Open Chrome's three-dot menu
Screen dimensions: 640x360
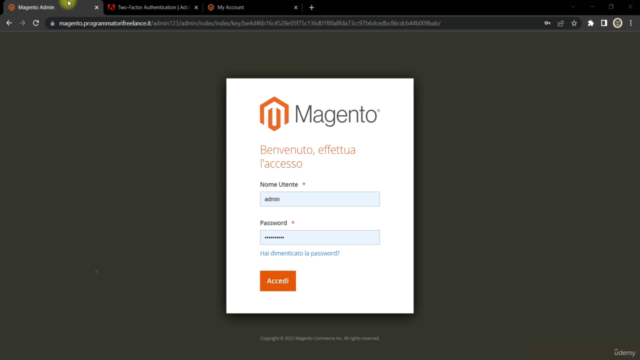coord(631,23)
